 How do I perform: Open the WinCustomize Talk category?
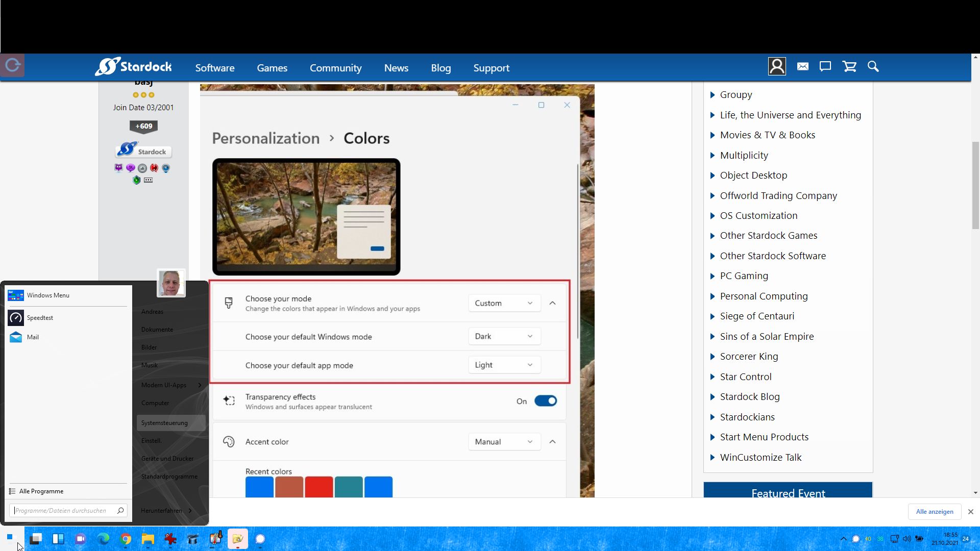tap(761, 458)
